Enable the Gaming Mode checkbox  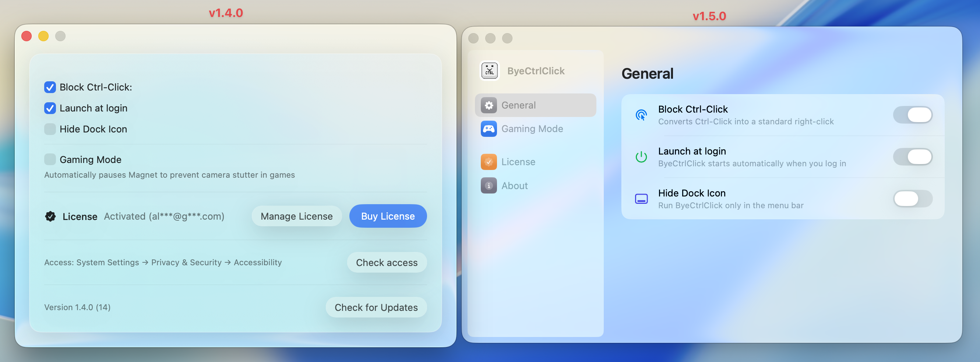pyautogui.click(x=50, y=159)
